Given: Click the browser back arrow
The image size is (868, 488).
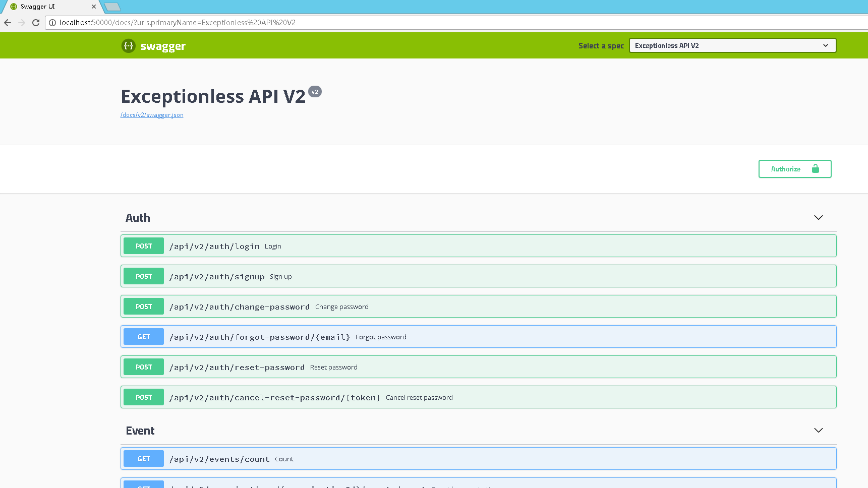Looking at the screenshot, I should [x=8, y=23].
